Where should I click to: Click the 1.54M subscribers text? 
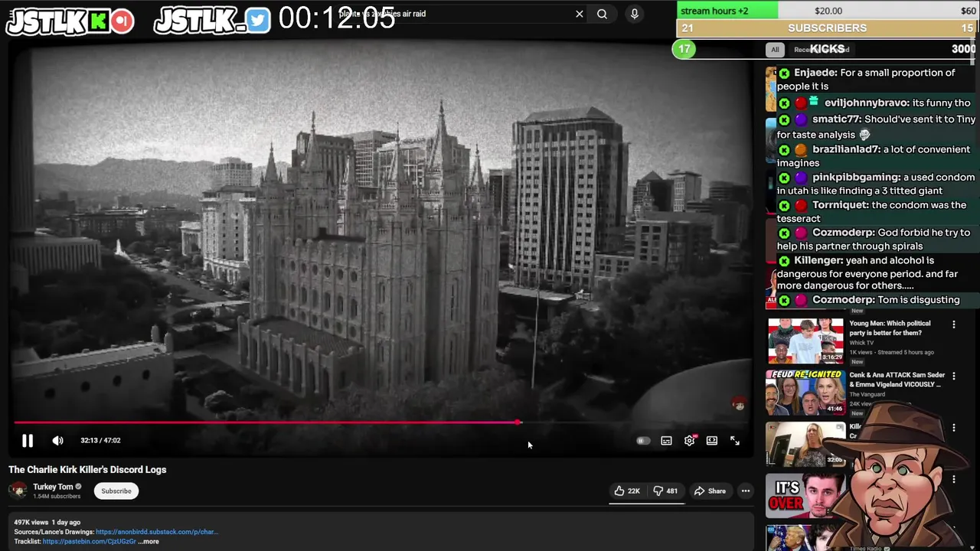57,497
